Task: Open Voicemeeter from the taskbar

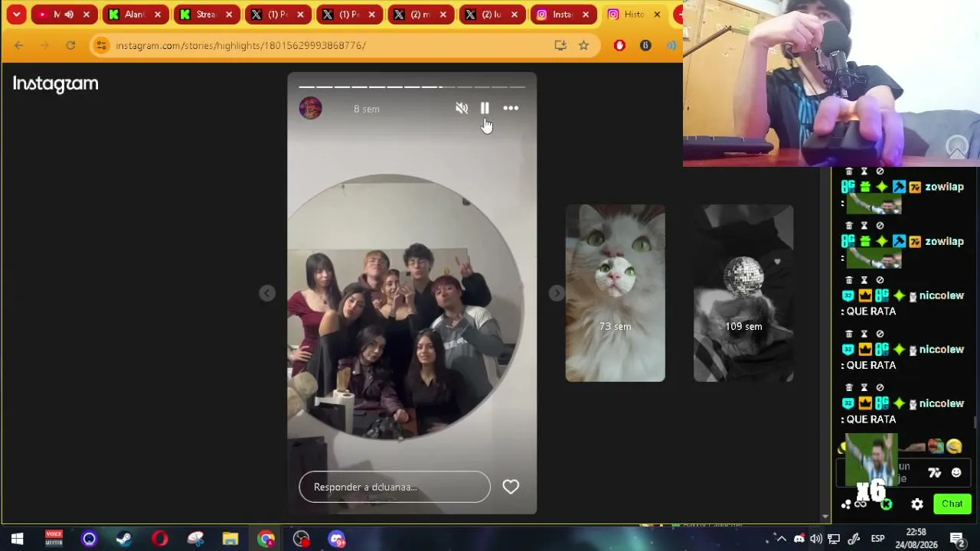Action: coord(54,539)
